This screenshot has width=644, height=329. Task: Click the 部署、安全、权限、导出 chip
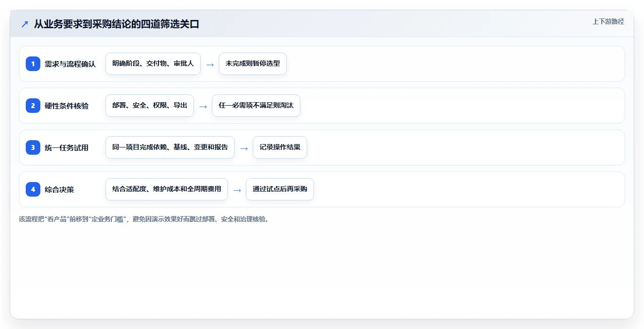[150, 106]
